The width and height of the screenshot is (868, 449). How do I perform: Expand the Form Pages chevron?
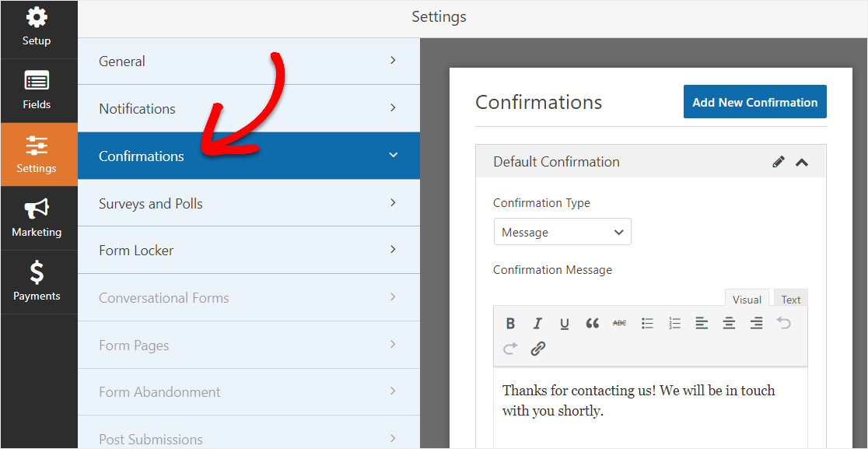point(393,345)
